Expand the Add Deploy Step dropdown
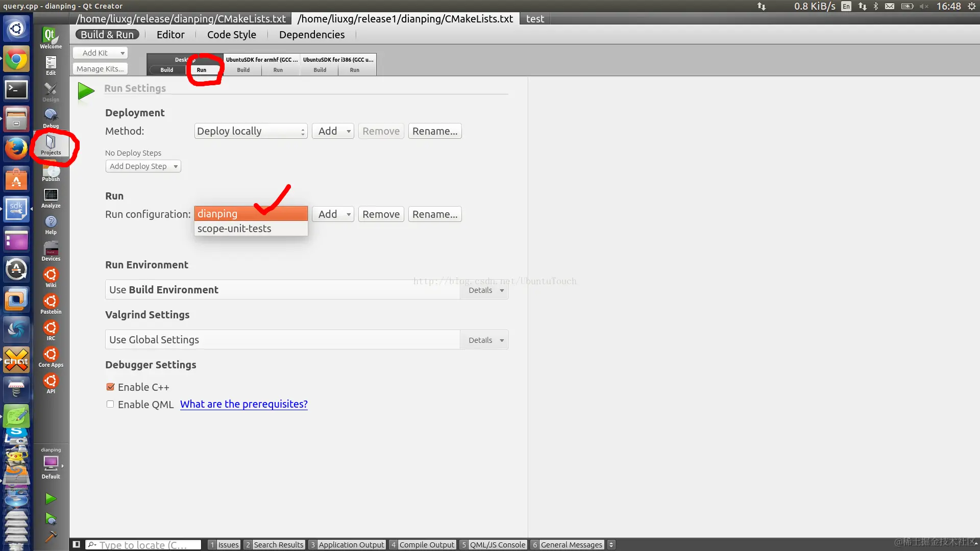 [x=143, y=166]
